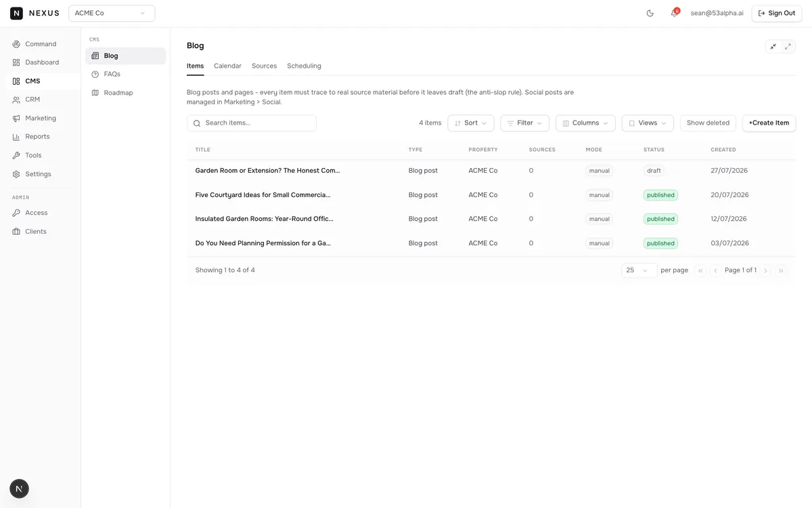Go to the previous page of results
Viewport: 812px width, 508px height.
click(x=715, y=270)
